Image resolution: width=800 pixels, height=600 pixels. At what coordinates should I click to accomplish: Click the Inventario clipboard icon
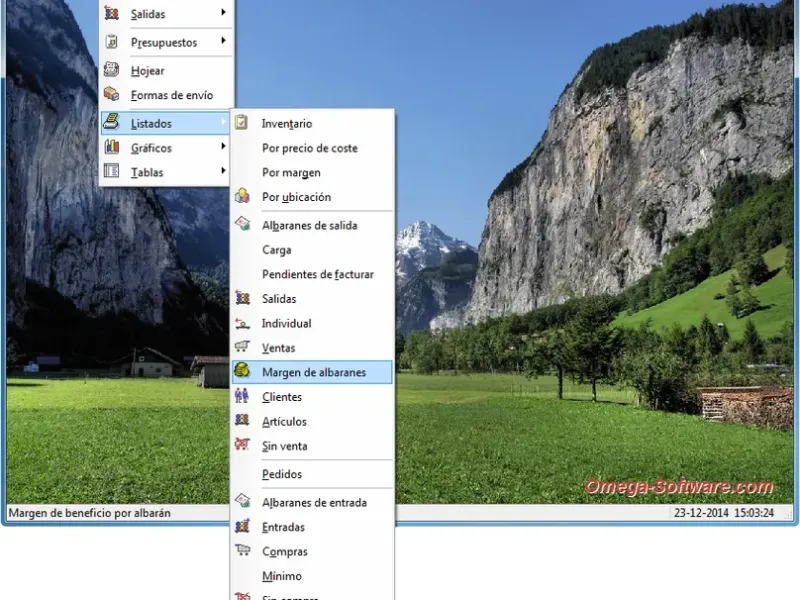coord(242,122)
